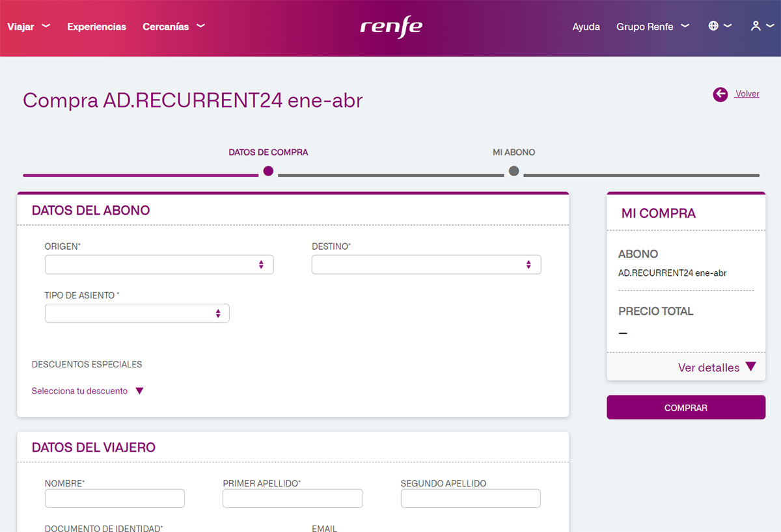781x532 pixels.
Task: Click the Volver link
Action: click(x=747, y=94)
